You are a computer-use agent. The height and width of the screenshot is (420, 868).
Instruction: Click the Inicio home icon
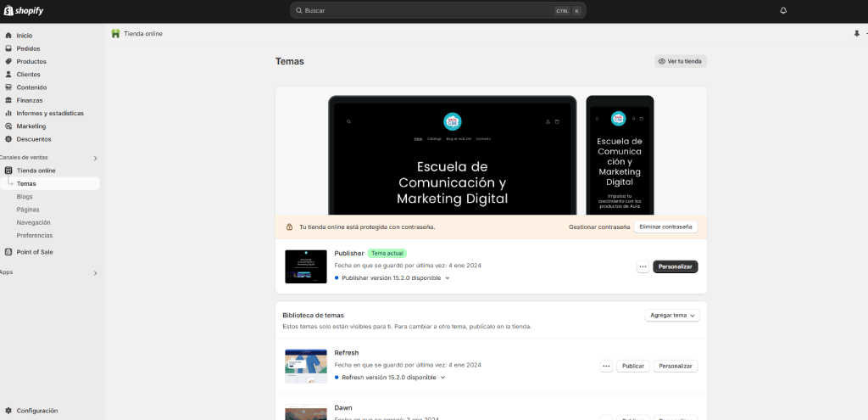pos(8,36)
